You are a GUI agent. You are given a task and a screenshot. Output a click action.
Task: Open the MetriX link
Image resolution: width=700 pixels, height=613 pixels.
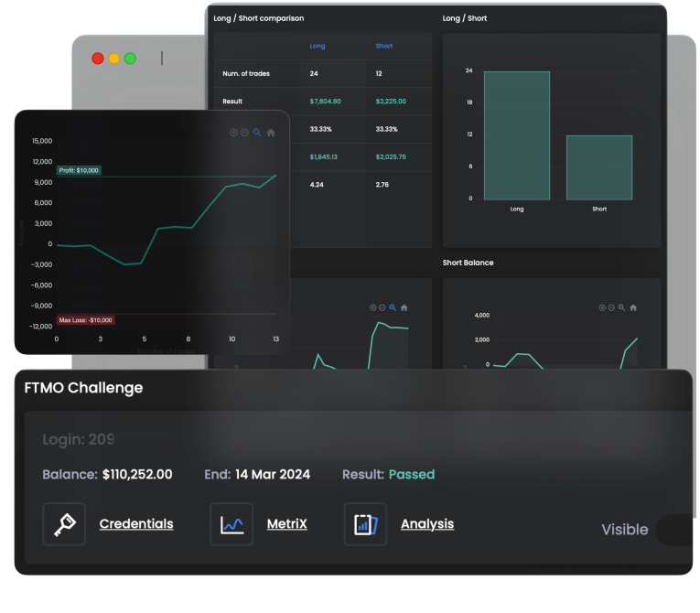pyautogui.click(x=286, y=524)
